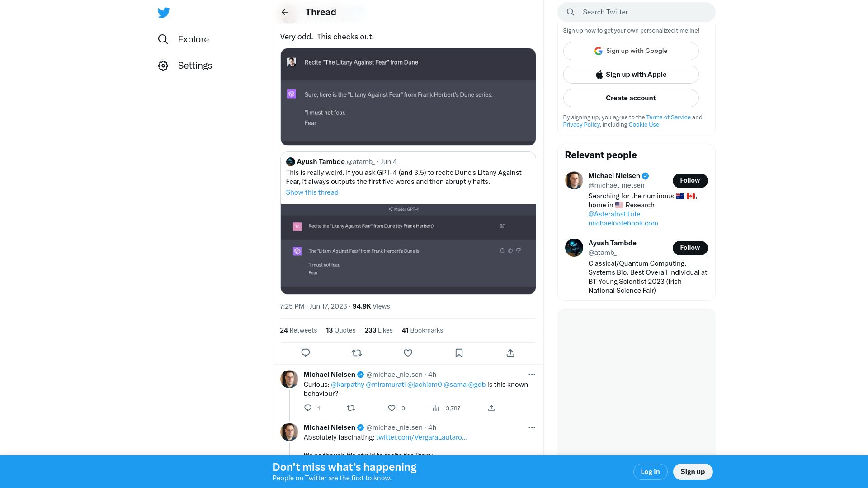View analytics 3,787 on the reply
Viewport: 868px width, 488px height.
tap(446, 408)
